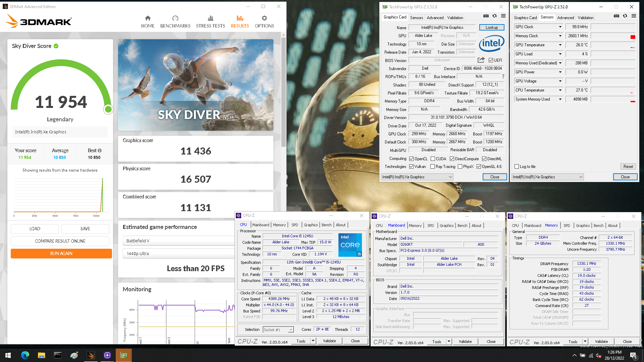Click the Legendary score gauge indicator knob
644x362 pixels.
(108, 109)
